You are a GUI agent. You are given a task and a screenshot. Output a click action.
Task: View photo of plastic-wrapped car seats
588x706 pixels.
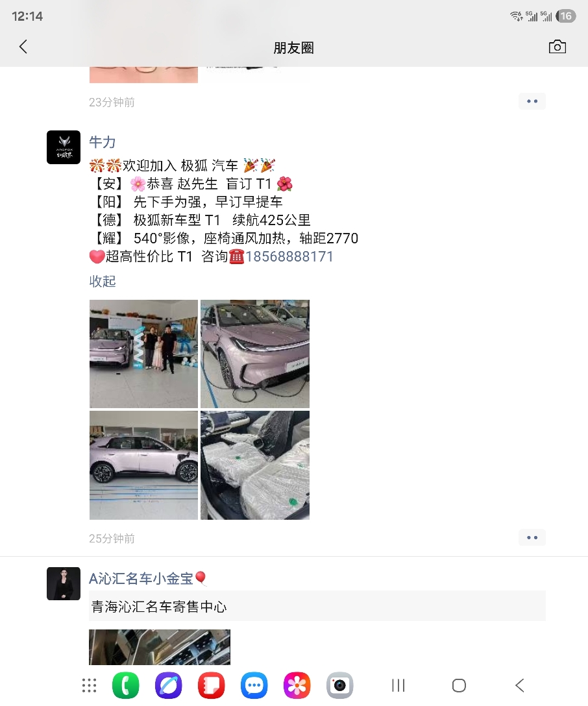[x=255, y=465]
